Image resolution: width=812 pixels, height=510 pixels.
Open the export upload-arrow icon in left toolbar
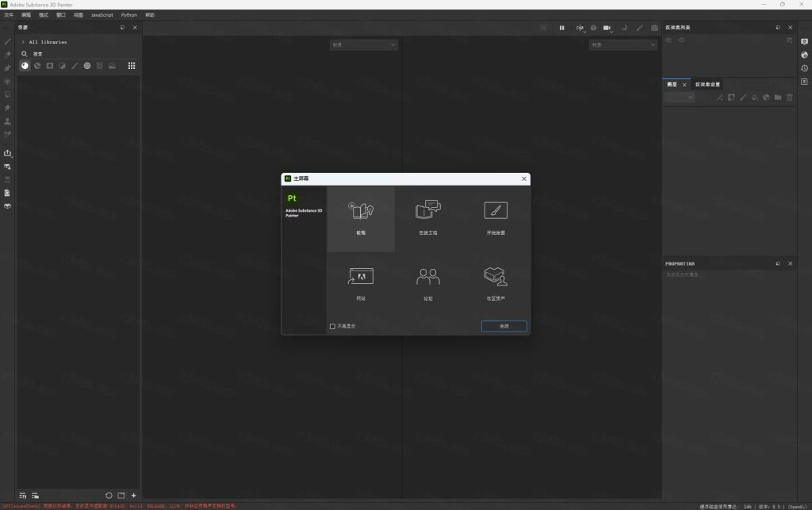(x=7, y=153)
